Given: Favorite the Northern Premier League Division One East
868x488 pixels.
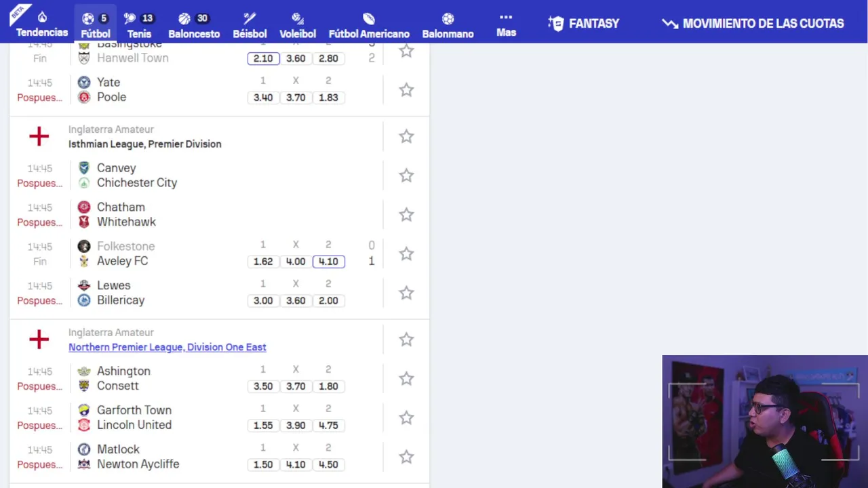Looking at the screenshot, I should [406, 340].
